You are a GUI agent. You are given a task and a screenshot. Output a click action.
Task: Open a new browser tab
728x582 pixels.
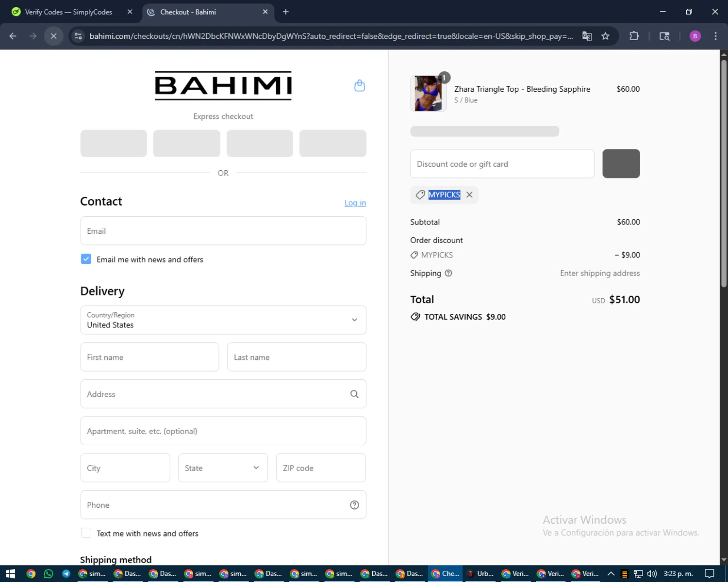coord(285,12)
